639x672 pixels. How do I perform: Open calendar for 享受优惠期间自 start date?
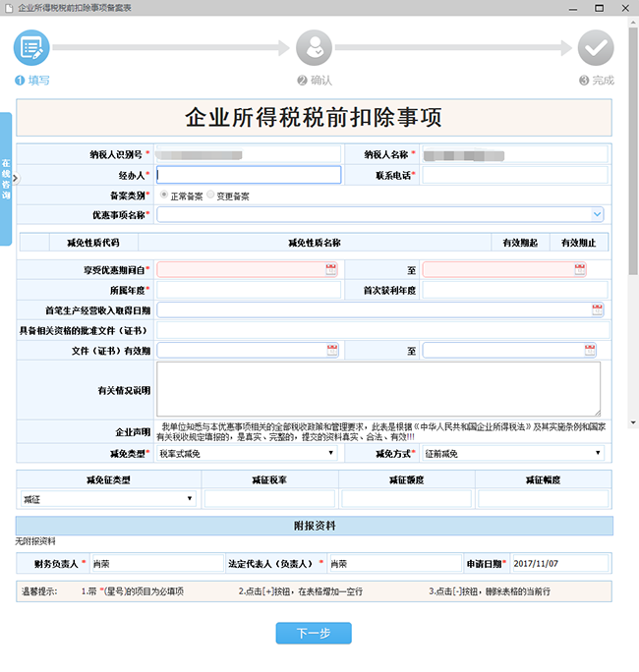coord(331,270)
